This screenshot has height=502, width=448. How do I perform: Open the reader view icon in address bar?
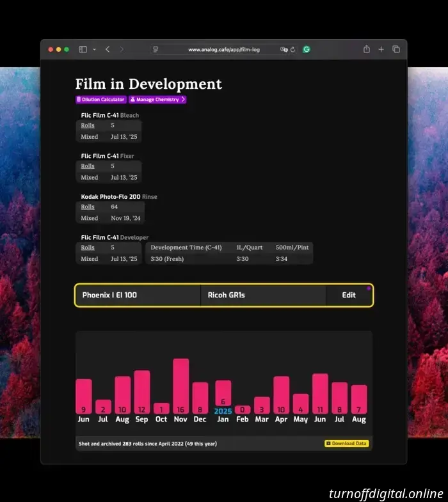pos(156,49)
